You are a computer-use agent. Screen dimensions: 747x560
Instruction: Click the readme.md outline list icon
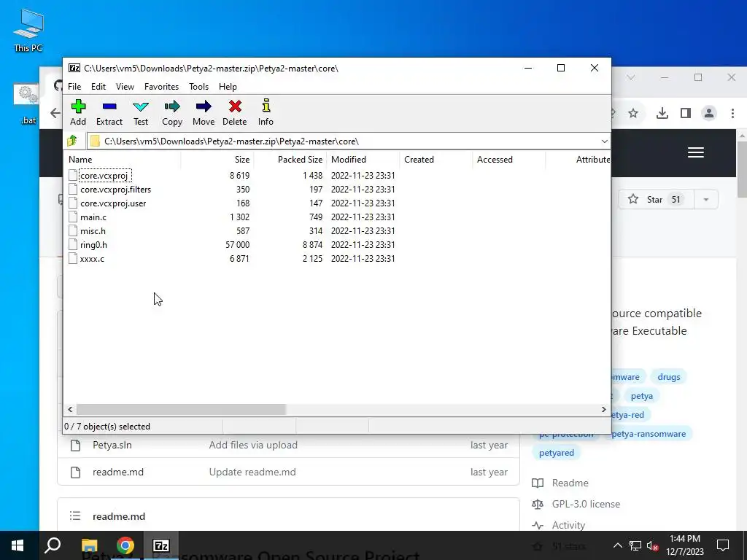[75, 516]
